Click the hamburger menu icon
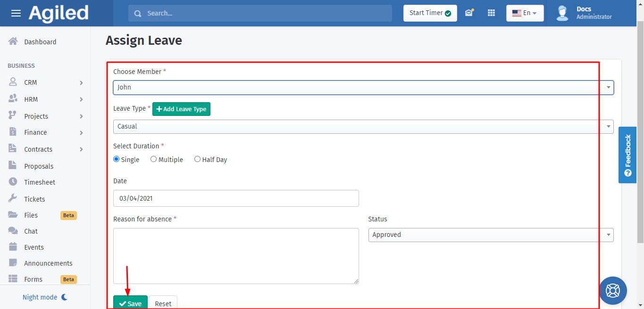The height and width of the screenshot is (309, 644). click(x=16, y=13)
